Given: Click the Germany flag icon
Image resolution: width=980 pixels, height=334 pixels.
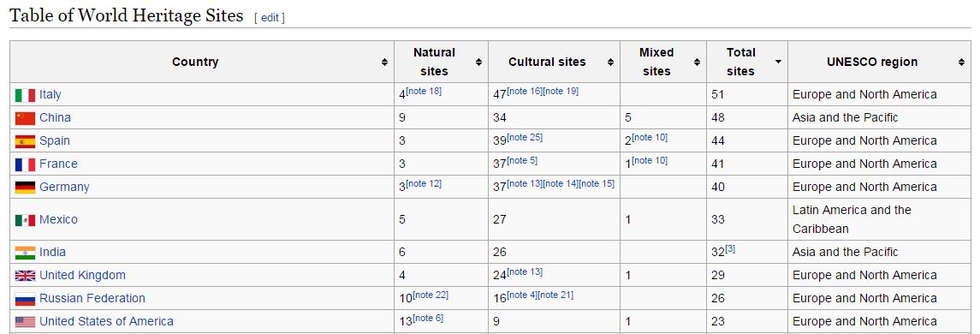Looking at the screenshot, I should pos(25,188).
